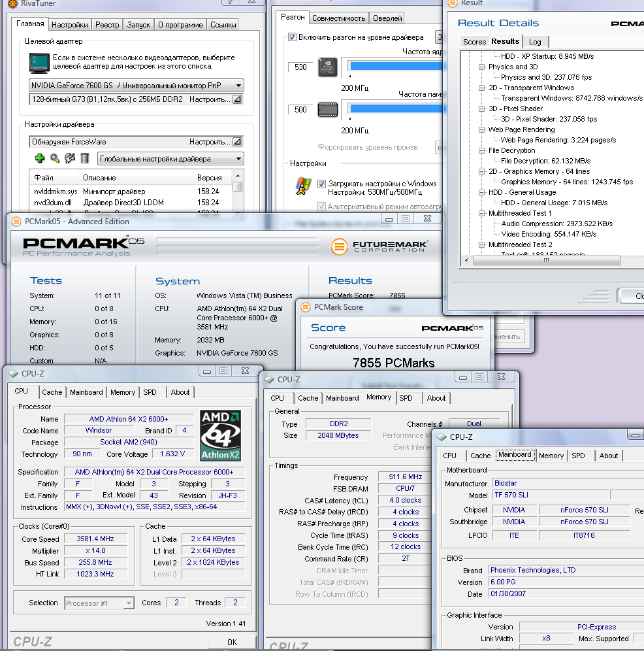The image size is (644, 651).
Task: Click the trash can delete icon in RivaTuner
Action: point(85,158)
